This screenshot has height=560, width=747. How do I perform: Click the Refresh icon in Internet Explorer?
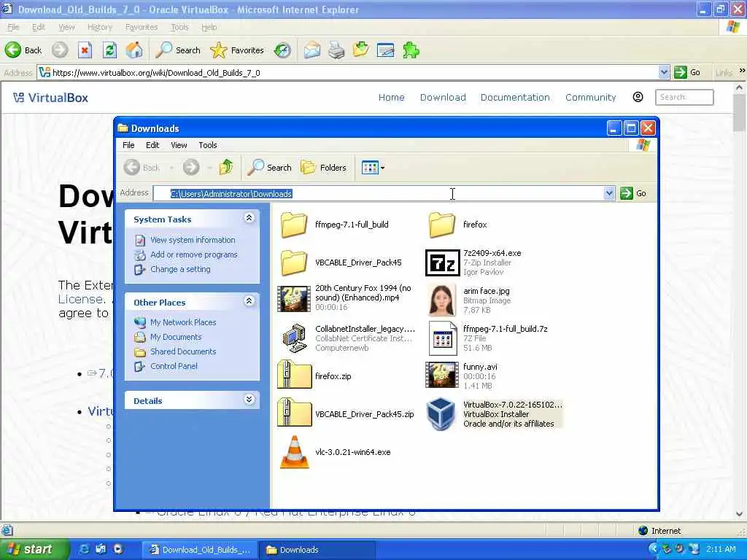pyautogui.click(x=109, y=50)
